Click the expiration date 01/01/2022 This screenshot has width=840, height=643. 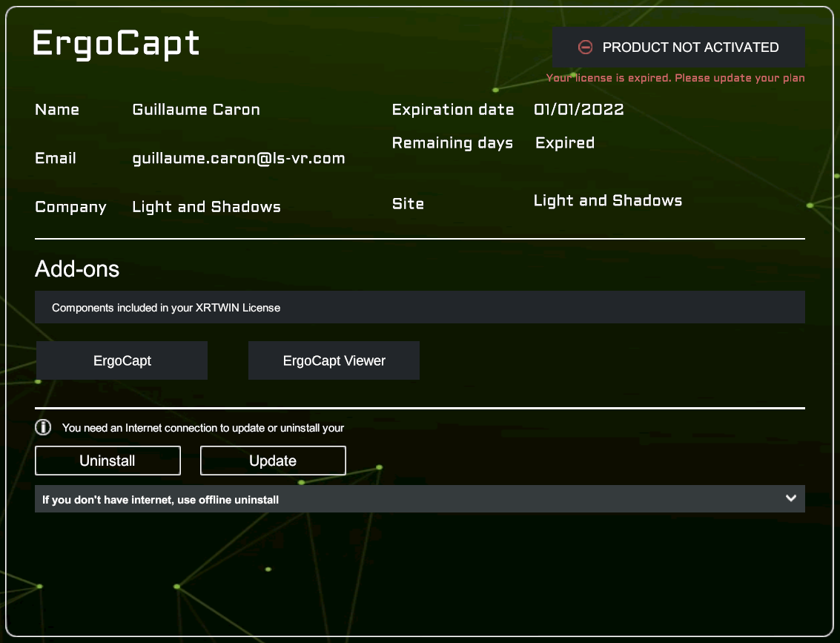coord(578,110)
